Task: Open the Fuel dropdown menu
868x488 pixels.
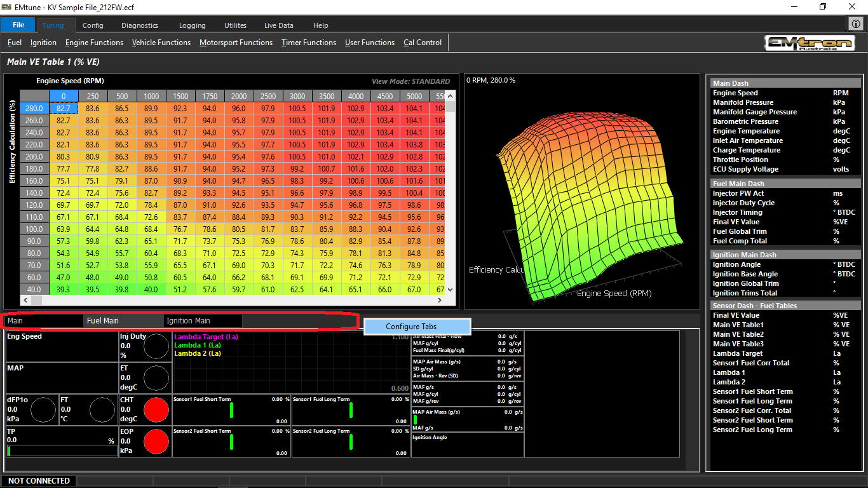Action: (x=15, y=43)
